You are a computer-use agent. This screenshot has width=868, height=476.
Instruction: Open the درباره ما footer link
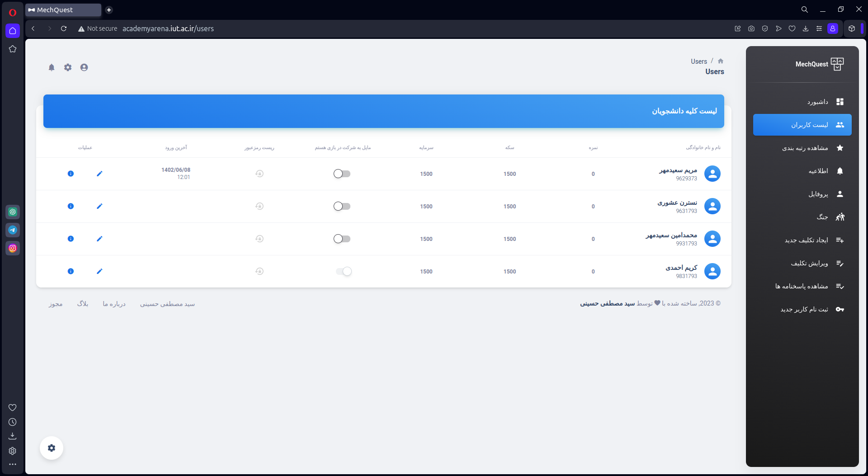pyautogui.click(x=114, y=304)
